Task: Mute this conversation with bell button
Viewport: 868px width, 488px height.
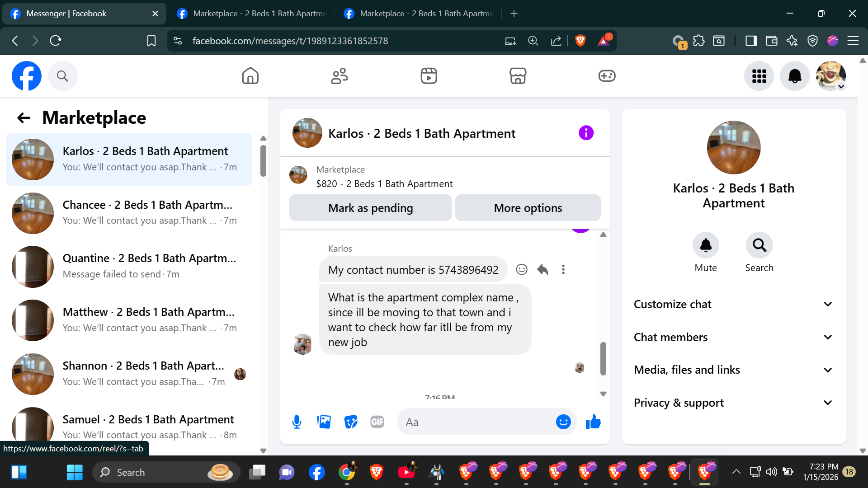Action: tap(705, 245)
